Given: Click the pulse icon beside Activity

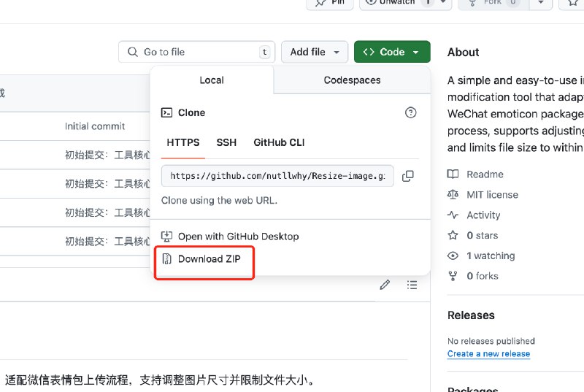Looking at the screenshot, I should pyautogui.click(x=453, y=215).
